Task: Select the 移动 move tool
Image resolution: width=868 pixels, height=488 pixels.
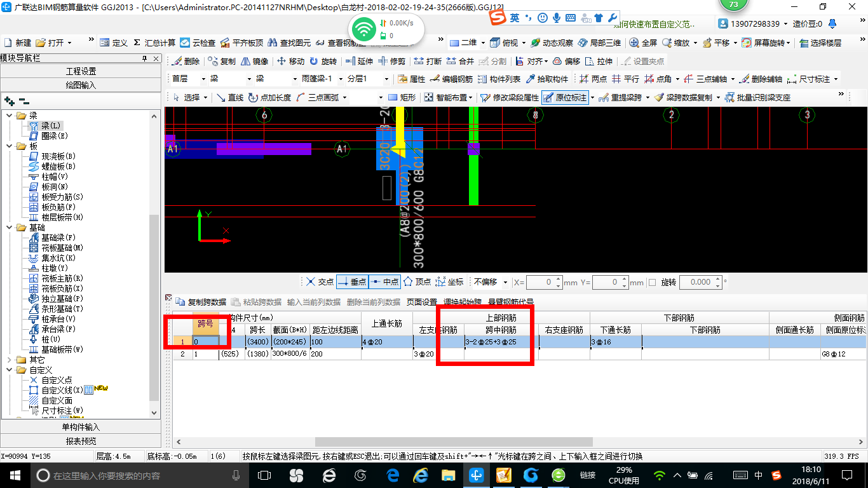Action: click(x=290, y=61)
